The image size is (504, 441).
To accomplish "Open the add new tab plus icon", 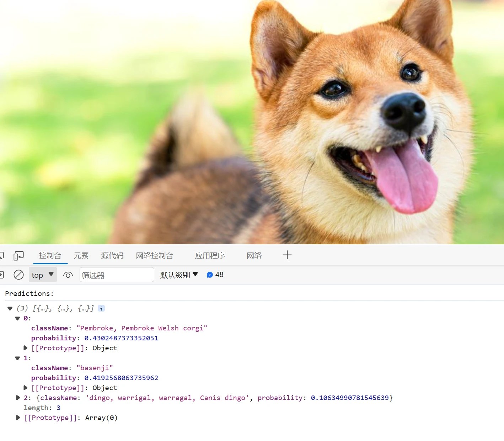I will [287, 255].
